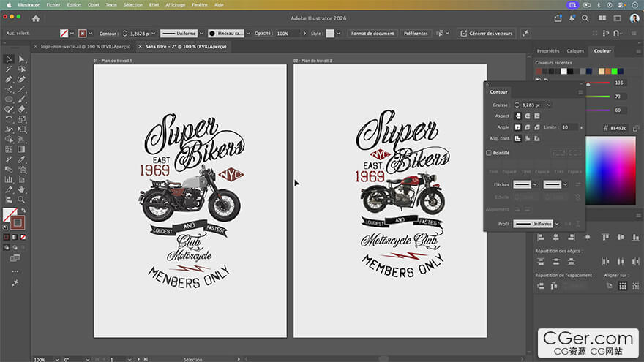Activate the Hand tool
The height and width of the screenshot is (362, 644).
pyautogui.click(x=21, y=189)
